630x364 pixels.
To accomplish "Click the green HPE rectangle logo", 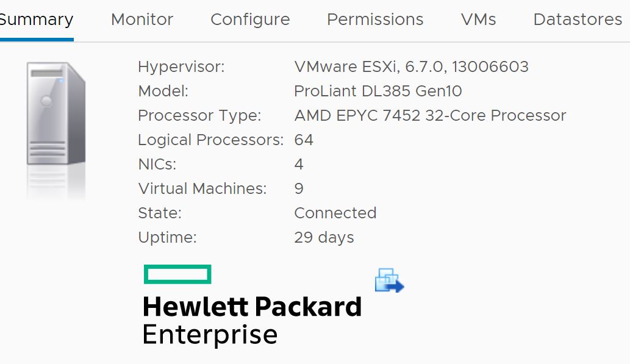I will 177,274.
